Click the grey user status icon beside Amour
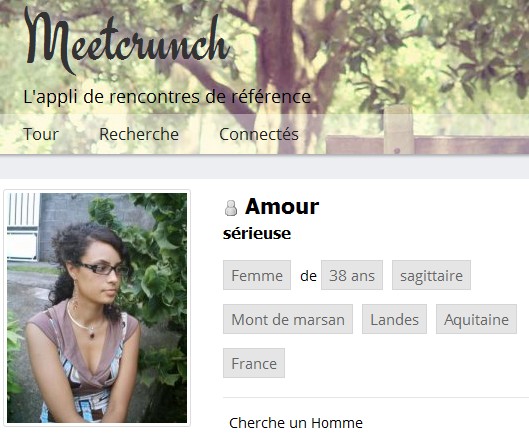Screen dimensions: 529x446 point(231,207)
